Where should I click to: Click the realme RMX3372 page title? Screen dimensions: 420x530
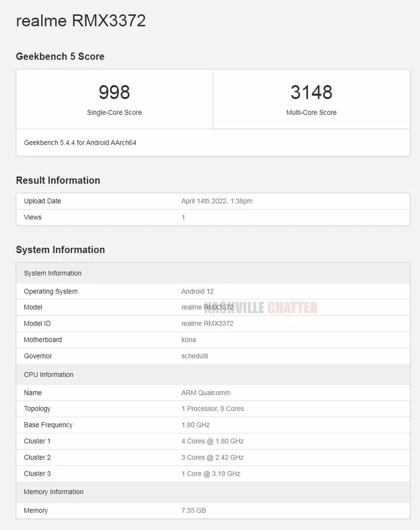(x=81, y=21)
